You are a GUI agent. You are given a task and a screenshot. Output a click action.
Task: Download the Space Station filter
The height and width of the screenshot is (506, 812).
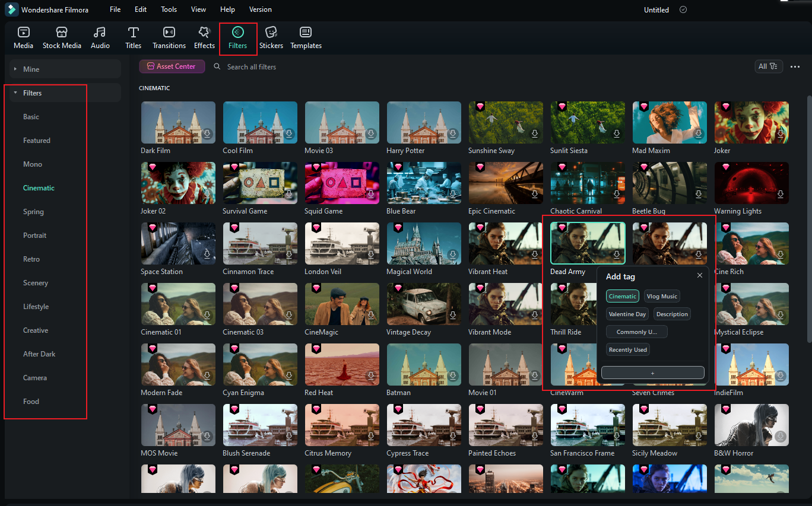[207, 255]
